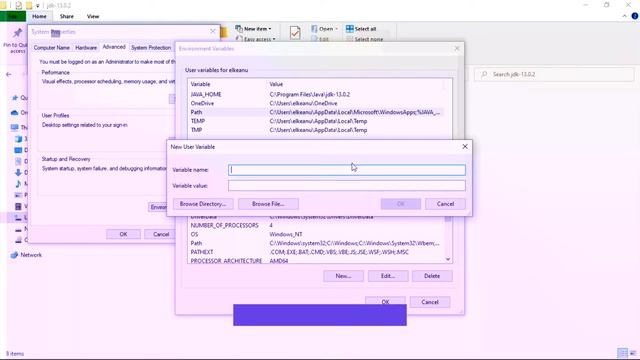Cancel the Environment Variables window

[x=430, y=302]
